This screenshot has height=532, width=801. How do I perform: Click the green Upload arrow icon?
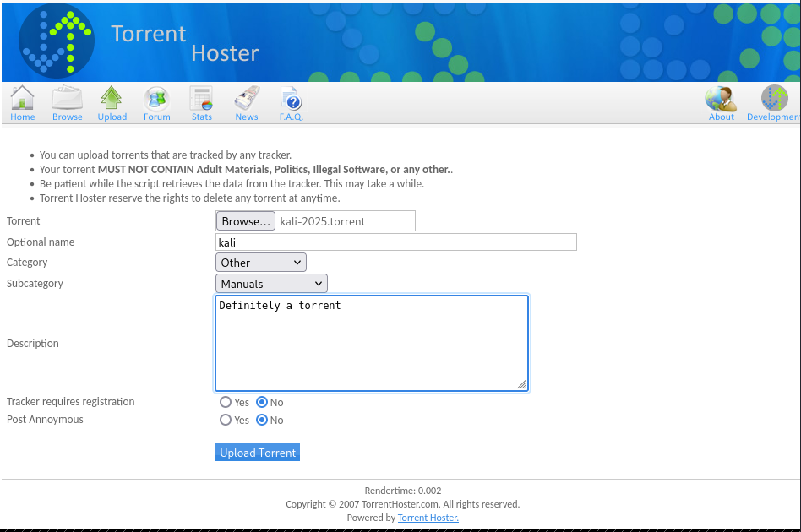point(112,99)
